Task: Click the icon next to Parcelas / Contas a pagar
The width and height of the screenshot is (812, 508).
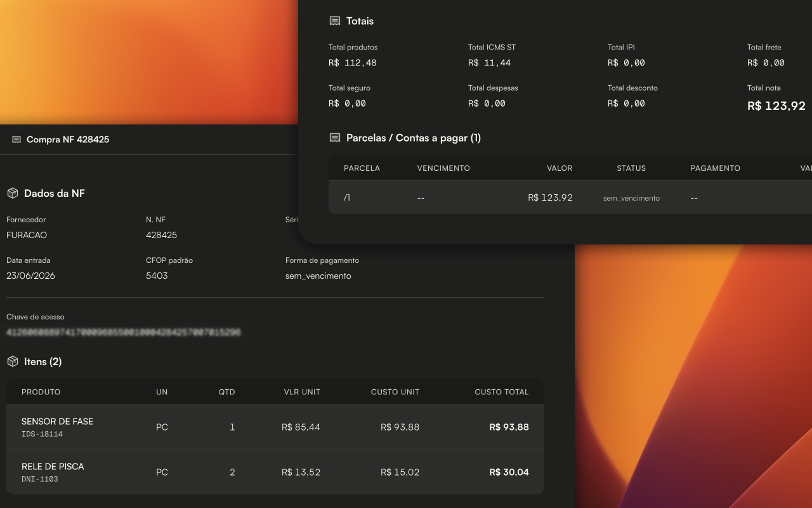Action: click(334, 138)
